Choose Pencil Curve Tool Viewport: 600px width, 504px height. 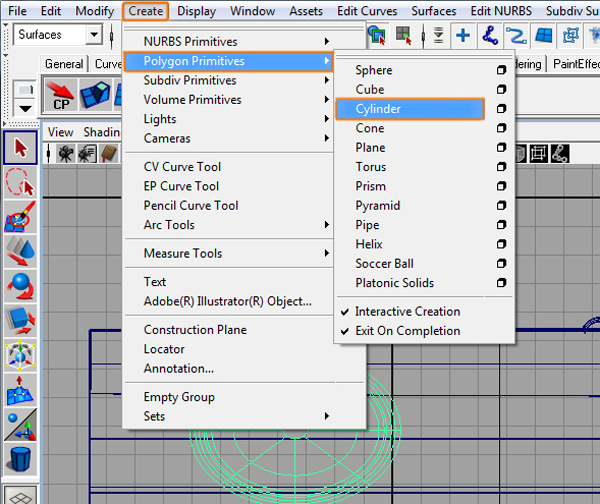click(x=191, y=206)
